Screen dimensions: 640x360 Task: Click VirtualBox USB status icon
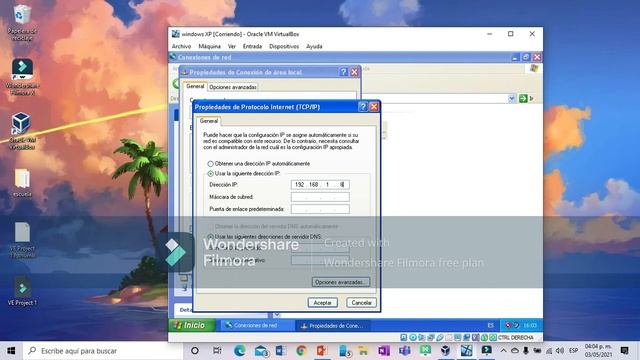(x=440, y=338)
